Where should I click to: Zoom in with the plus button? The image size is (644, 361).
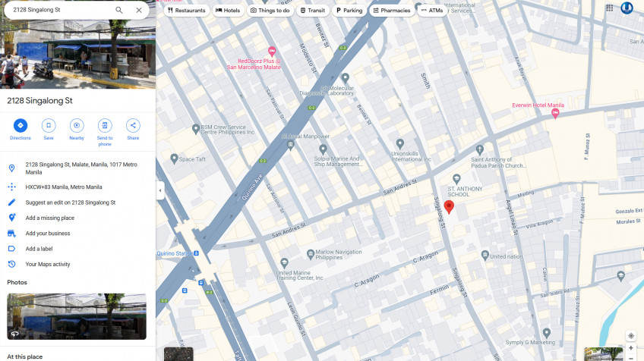click(631, 348)
